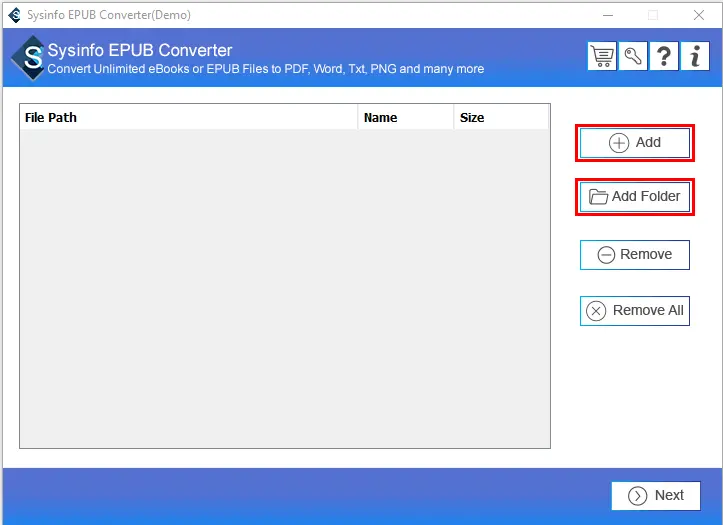The image size is (723, 525).
Task: Sort by File Path column header
Action: (x=189, y=118)
